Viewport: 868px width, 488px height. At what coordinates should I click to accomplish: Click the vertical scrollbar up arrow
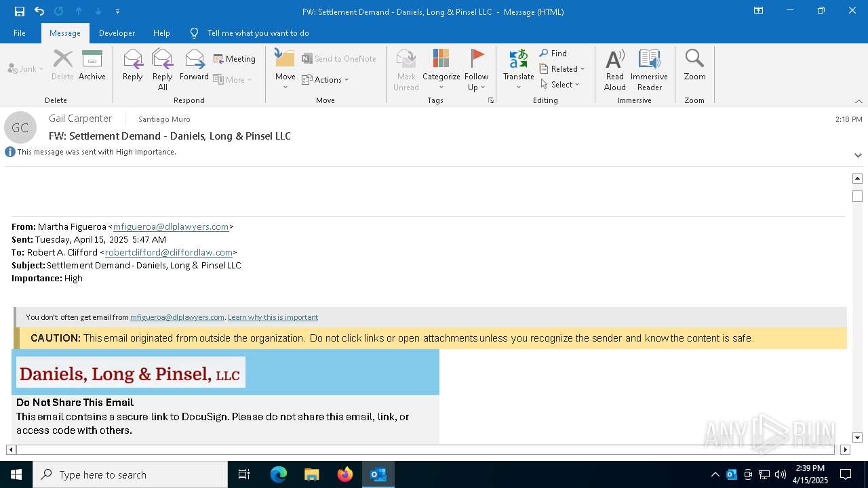pos(857,178)
